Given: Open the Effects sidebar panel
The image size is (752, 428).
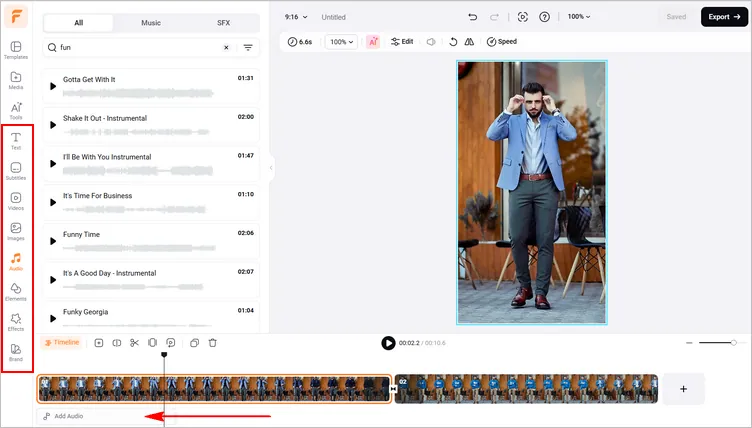Looking at the screenshot, I should pos(16,322).
